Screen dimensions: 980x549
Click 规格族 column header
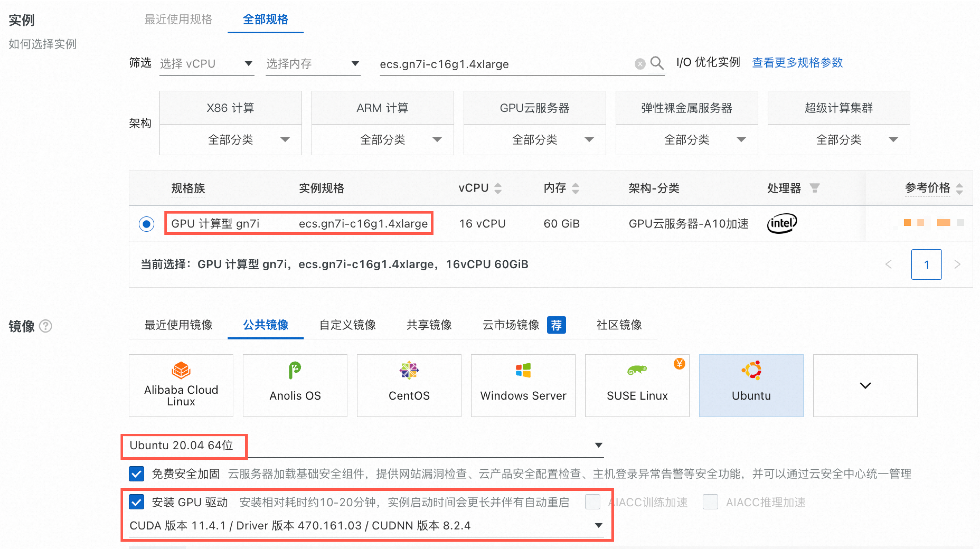[188, 188]
